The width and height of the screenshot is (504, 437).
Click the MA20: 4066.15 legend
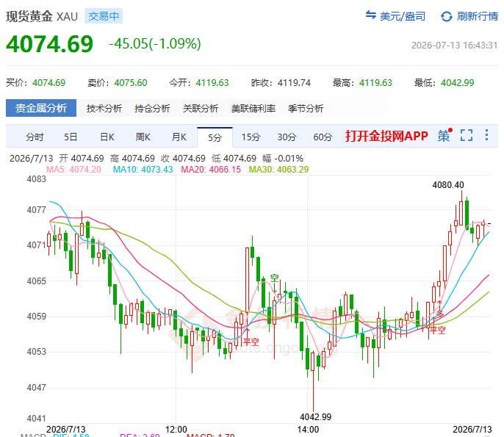[211, 170]
